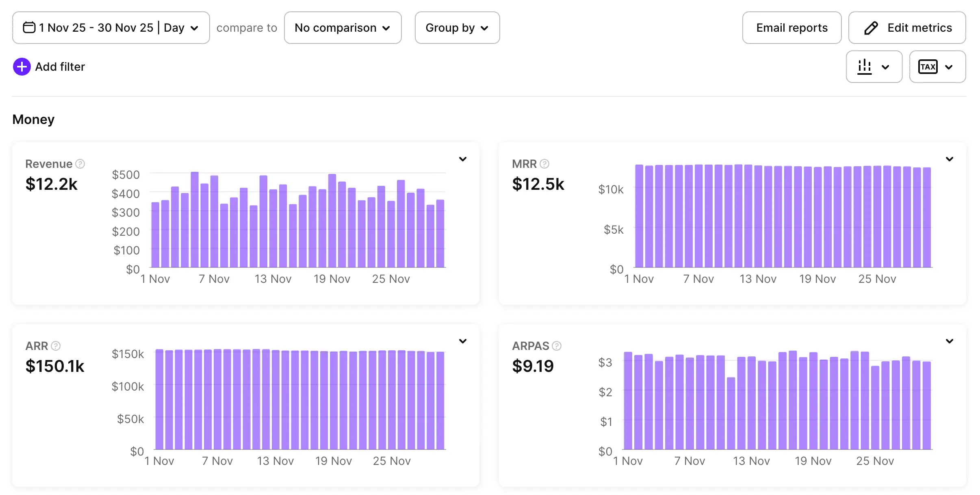Open the MRR metric help icon
Image resolution: width=980 pixels, height=495 pixels.
(x=545, y=164)
